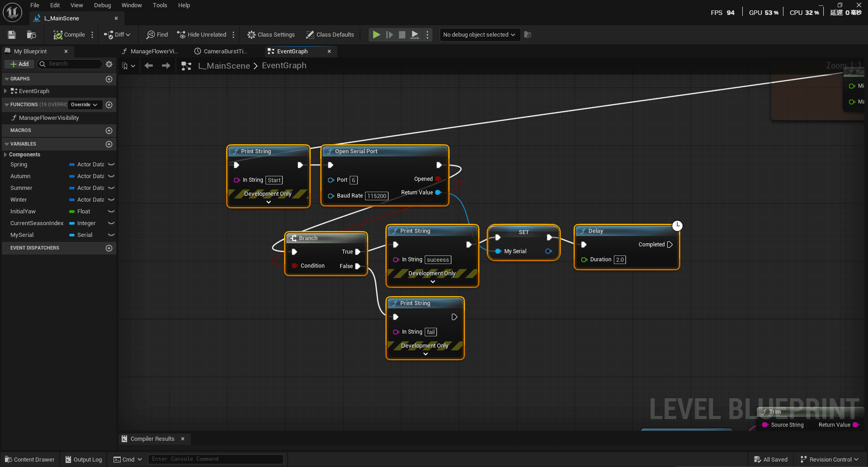Expand the Components variable category
This screenshot has height=467, width=868.
(x=5, y=154)
